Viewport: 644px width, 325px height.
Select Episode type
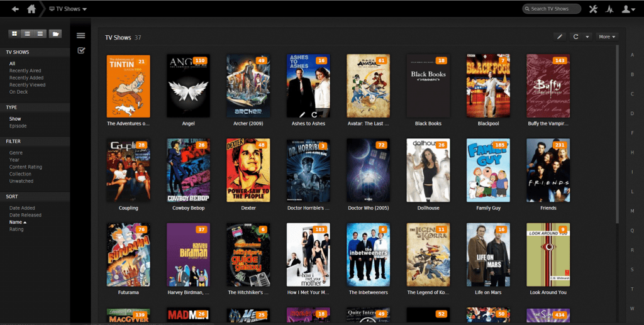click(18, 126)
